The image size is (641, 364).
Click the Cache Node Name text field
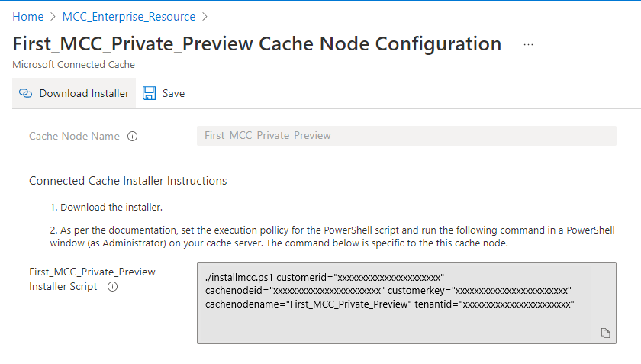point(406,136)
